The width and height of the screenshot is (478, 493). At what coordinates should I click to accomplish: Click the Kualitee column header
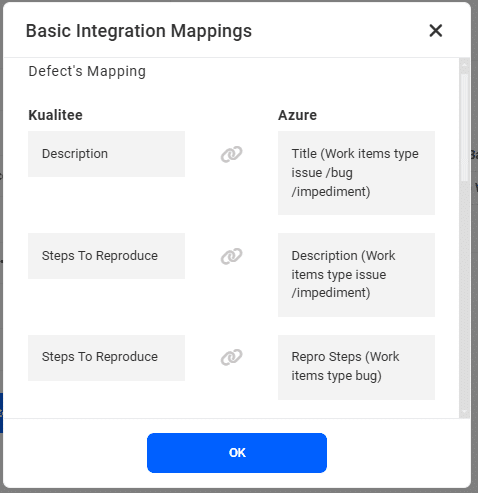(55, 115)
